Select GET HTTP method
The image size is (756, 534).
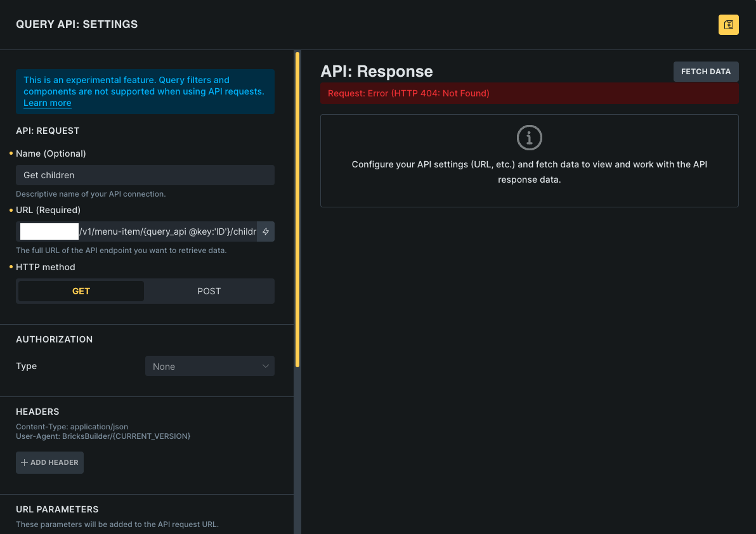click(81, 291)
